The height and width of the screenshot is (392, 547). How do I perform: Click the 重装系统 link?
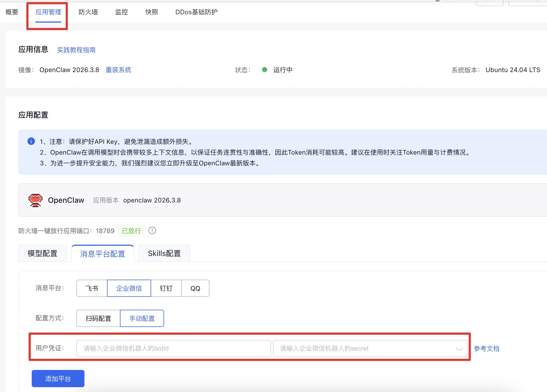pos(118,70)
